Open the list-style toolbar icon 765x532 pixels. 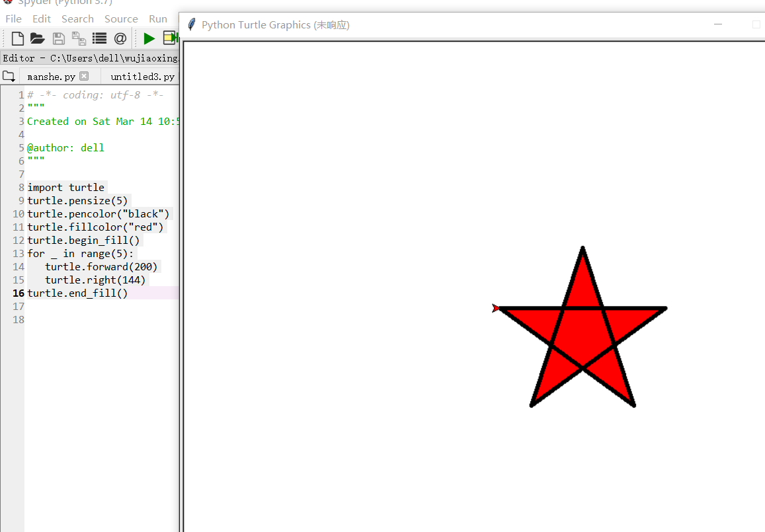click(100, 38)
